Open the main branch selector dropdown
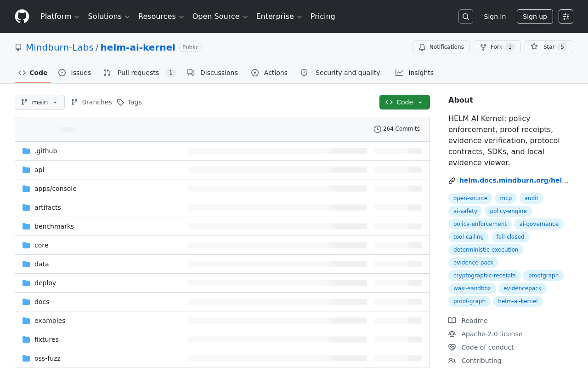 pos(40,102)
